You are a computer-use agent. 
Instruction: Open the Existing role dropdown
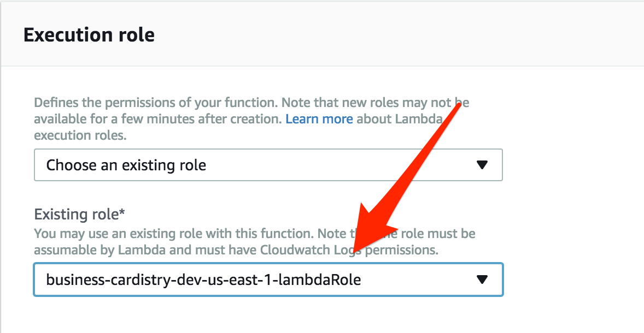(268, 280)
